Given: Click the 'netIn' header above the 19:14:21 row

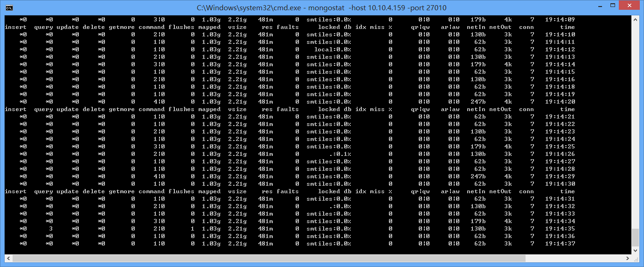Looking at the screenshot, I should pos(476,109).
